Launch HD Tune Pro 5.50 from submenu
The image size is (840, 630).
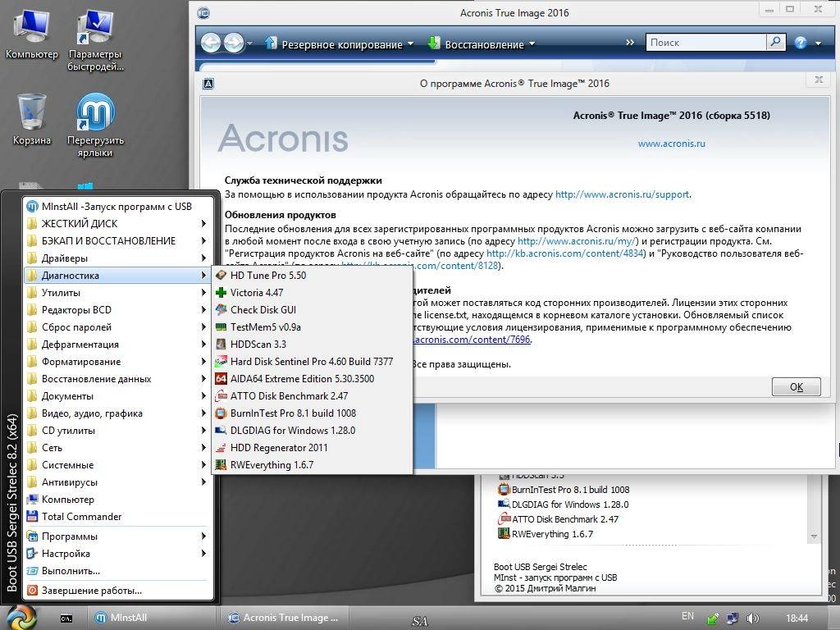click(x=313, y=276)
